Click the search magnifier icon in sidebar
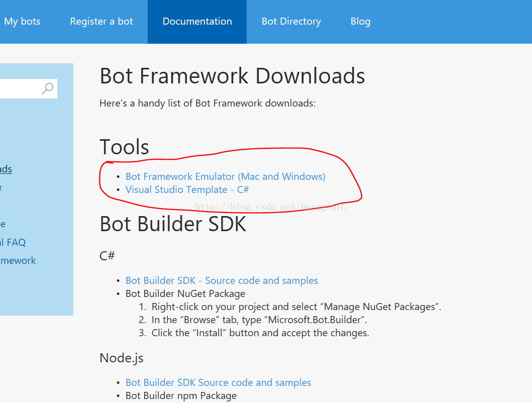532x403 pixels. point(48,88)
